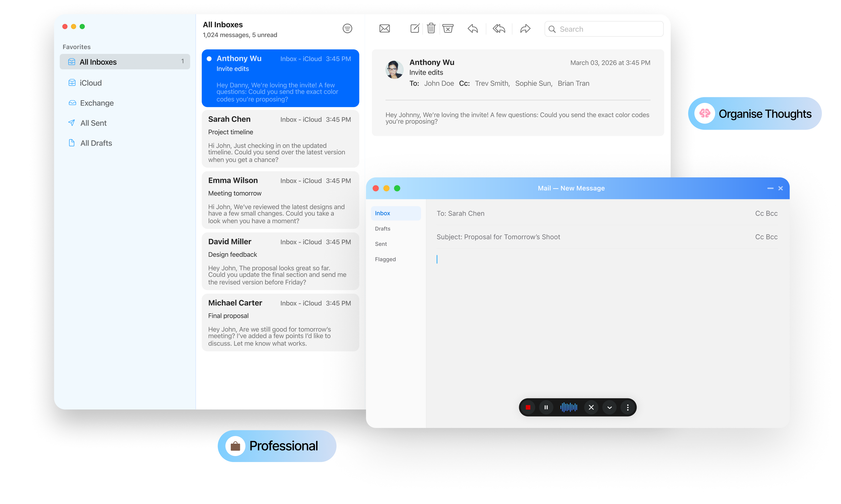Forward the email with forward arrow
Screen dimensions: 841x504
(x=525, y=28)
